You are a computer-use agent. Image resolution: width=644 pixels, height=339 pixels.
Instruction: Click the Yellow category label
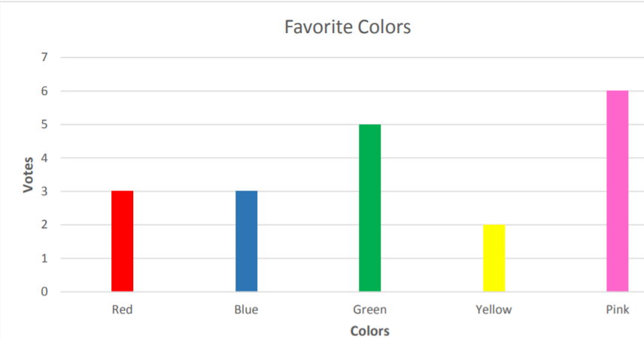494,310
